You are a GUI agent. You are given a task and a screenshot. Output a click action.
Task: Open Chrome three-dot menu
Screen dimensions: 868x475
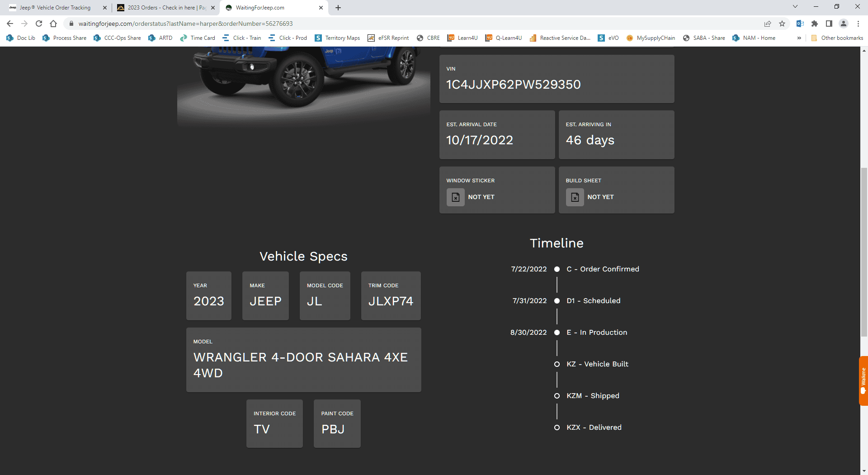pos(858,24)
